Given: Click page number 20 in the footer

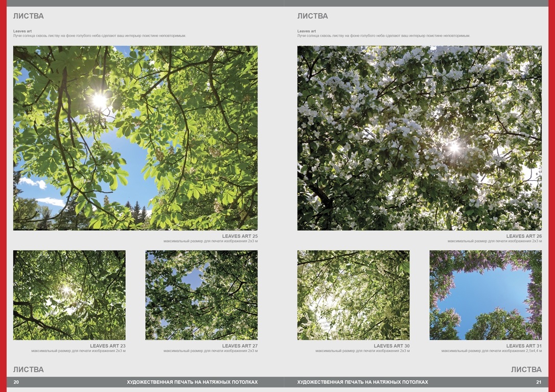Looking at the screenshot, I should (16, 382).
